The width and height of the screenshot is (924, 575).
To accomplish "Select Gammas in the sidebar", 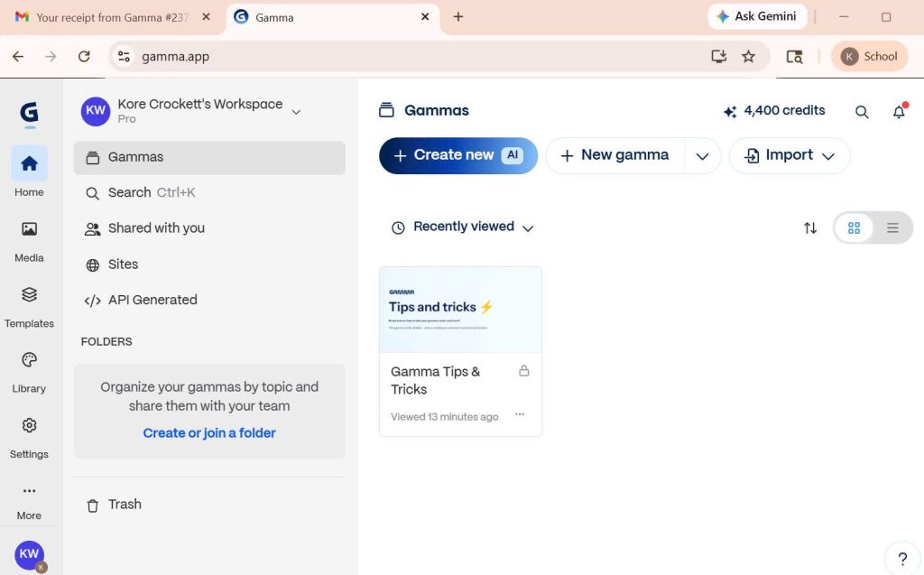I will point(209,157).
